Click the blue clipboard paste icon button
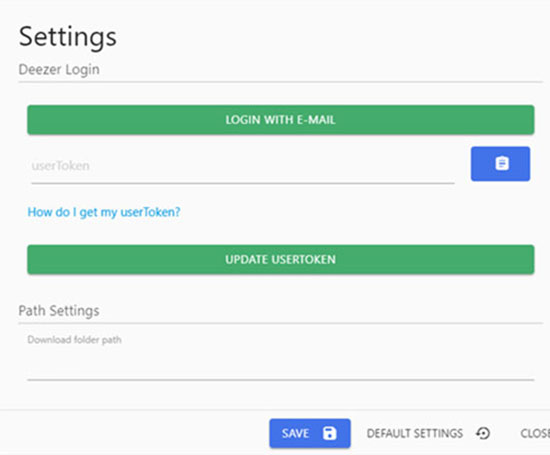 [x=500, y=164]
